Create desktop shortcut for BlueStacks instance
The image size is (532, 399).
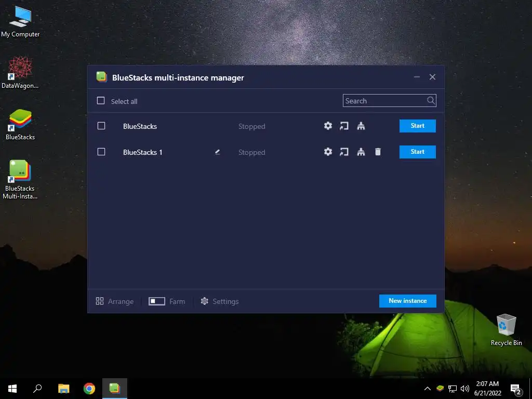coord(344,126)
